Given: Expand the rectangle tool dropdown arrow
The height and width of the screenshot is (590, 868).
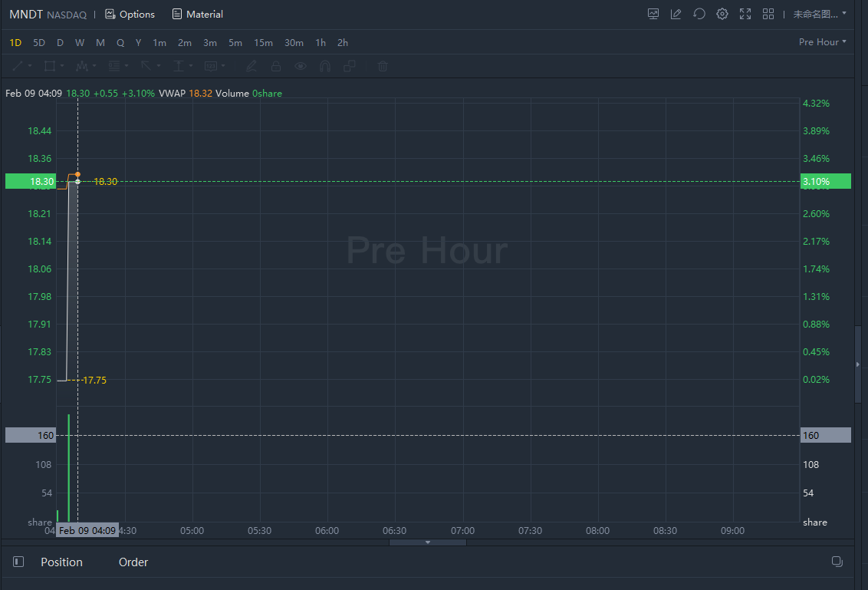Looking at the screenshot, I should pos(62,66).
